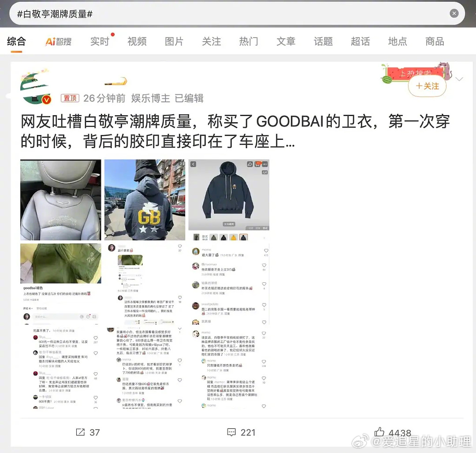Click the +关注 follow button
Viewport: 476px width, 453px height.
[427, 86]
